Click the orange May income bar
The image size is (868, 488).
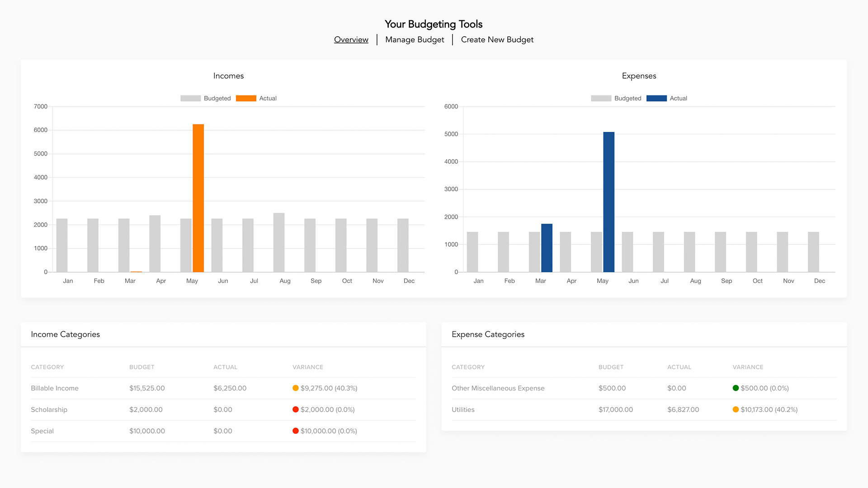pos(198,199)
